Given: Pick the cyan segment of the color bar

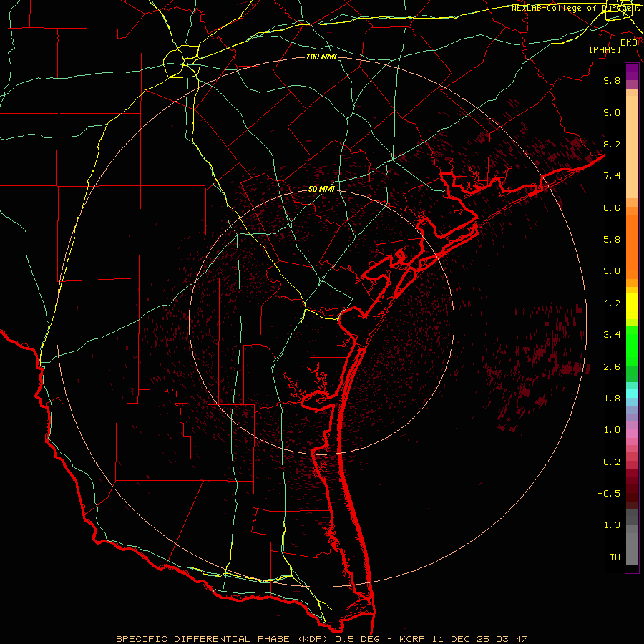Looking at the screenshot, I should pos(632,394).
